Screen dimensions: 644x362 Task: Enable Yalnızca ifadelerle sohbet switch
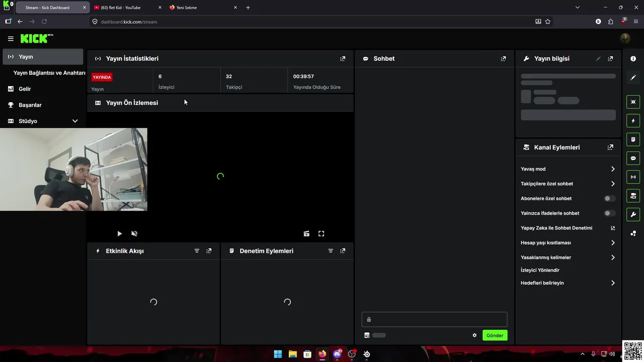609,213
